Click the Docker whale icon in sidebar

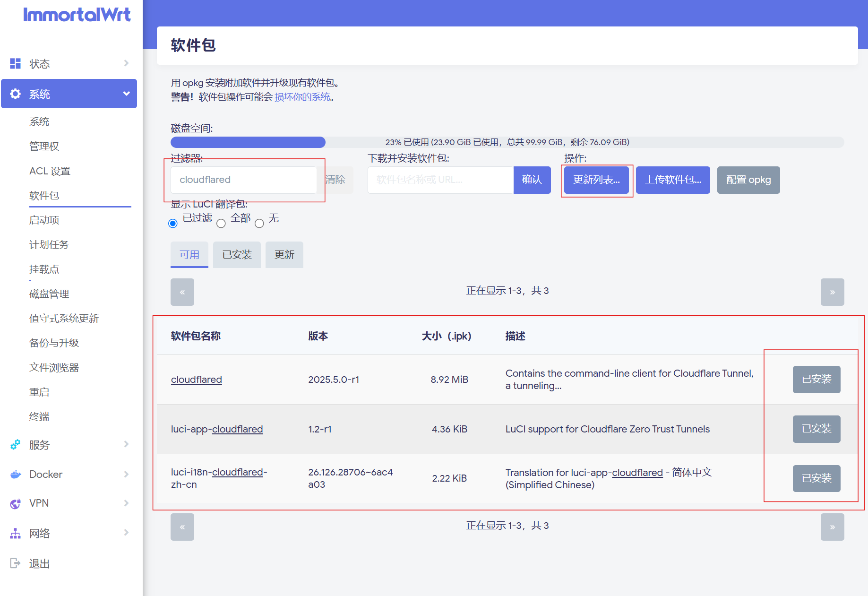pyautogui.click(x=16, y=474)
